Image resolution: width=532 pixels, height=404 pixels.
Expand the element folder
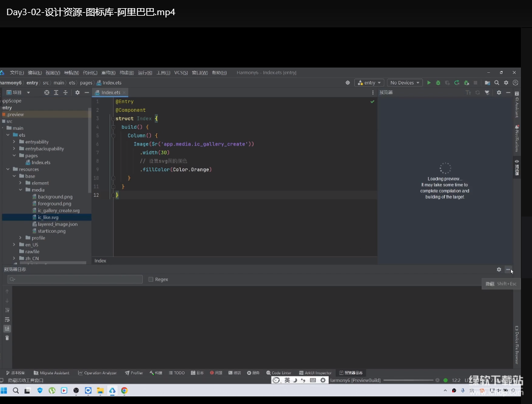click(20, 183)
